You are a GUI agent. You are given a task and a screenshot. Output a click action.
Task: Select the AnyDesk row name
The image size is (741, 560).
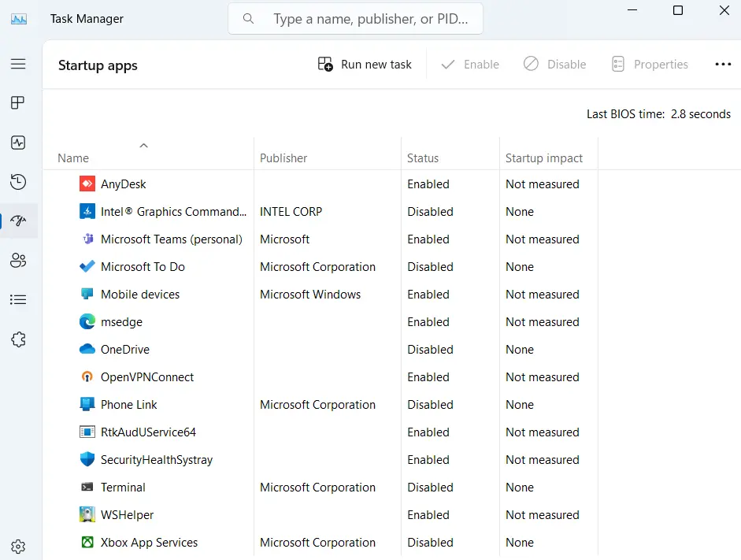pyautogui.click(x=124, y=184)
